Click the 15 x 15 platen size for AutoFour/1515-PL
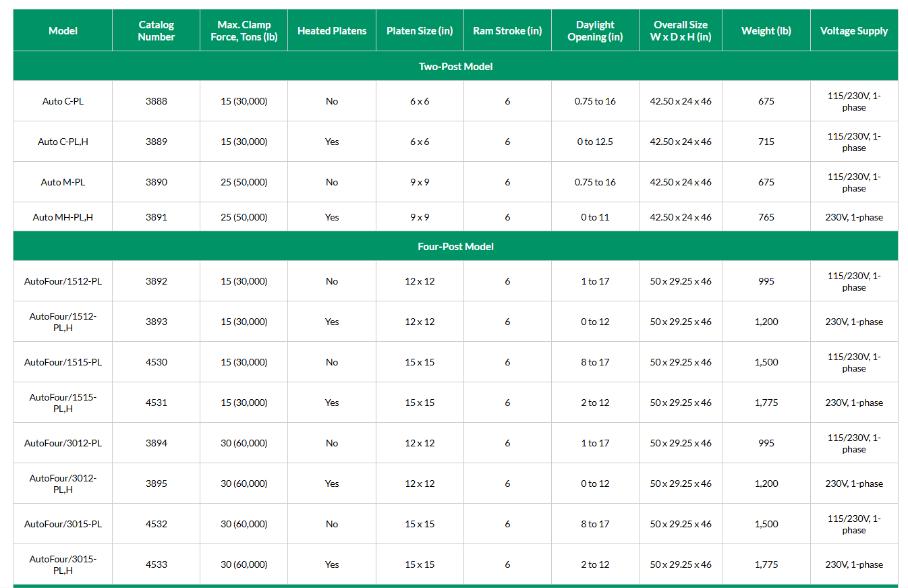Image resolution: width=908 pixels, height=588 pixels. coord(420,362)
